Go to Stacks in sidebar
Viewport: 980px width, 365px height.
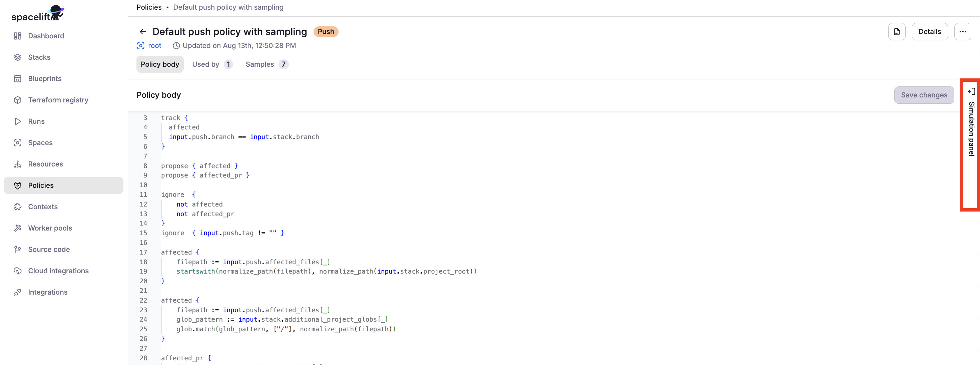coord(39,57)
